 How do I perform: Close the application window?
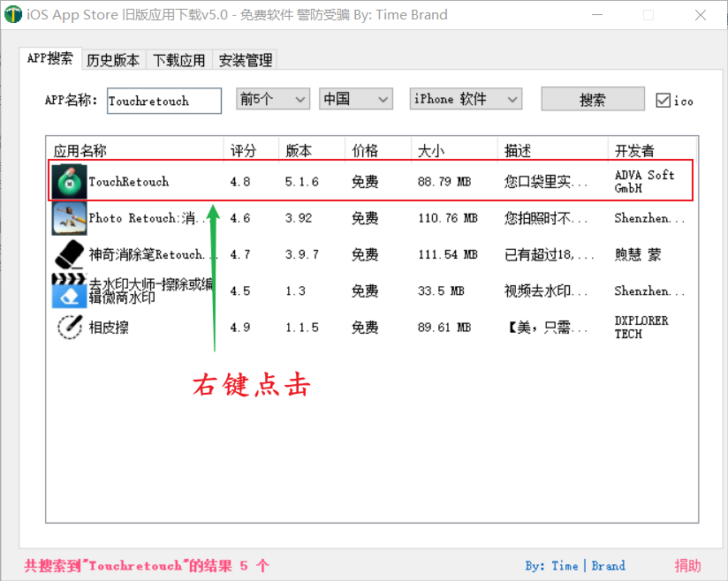[x=701, y=15]
